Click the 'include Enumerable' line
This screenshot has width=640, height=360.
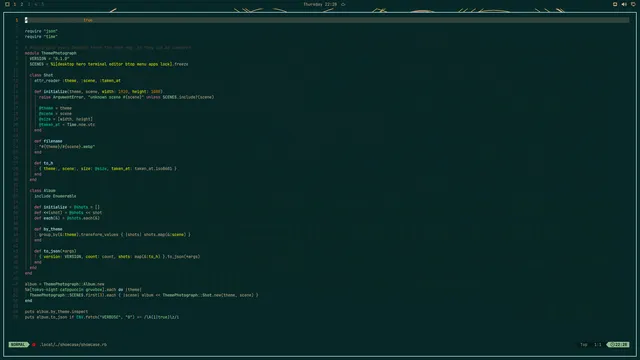tap(55, 196)
